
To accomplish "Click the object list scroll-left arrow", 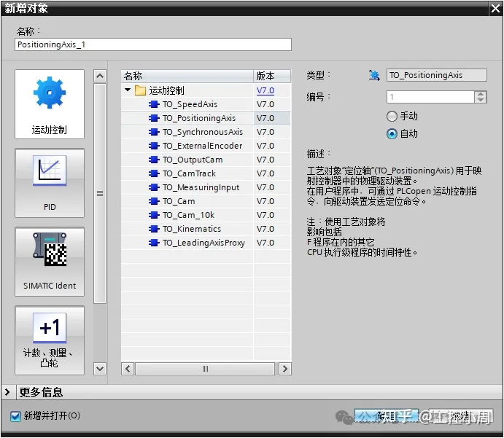I will click(x=128, y=369).
